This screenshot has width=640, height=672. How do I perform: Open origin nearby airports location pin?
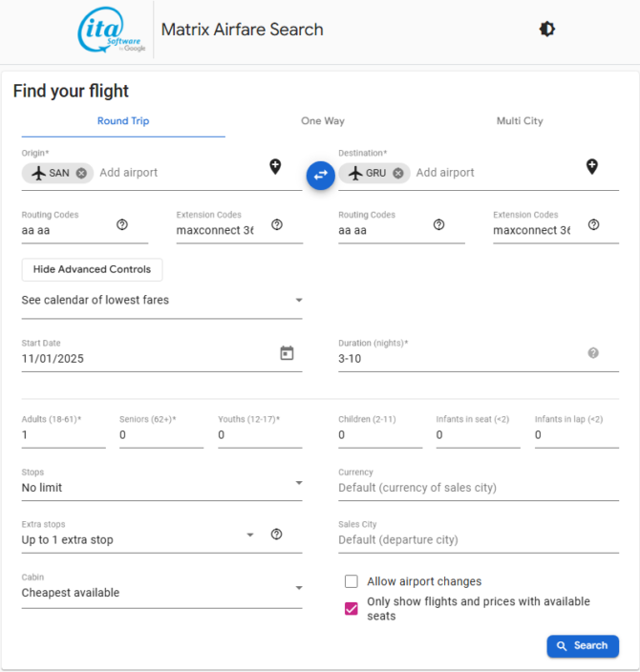click(275, 167)
